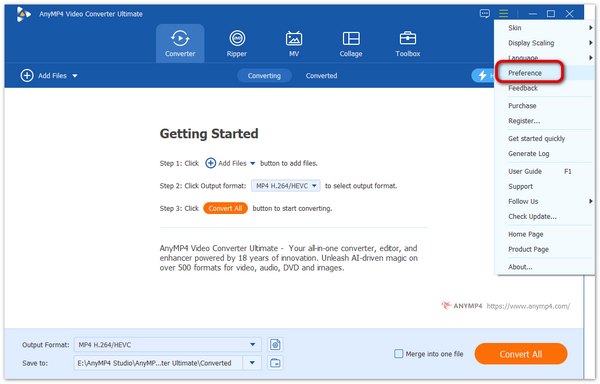Open the output folder icon beside Save to

pyautogui.click(x=275, y=363)
